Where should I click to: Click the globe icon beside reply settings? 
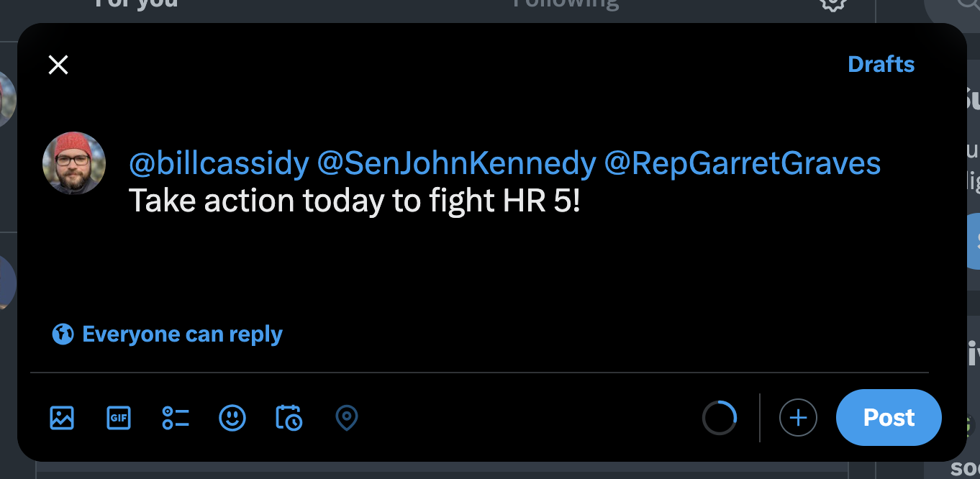[x=63, y=334]
